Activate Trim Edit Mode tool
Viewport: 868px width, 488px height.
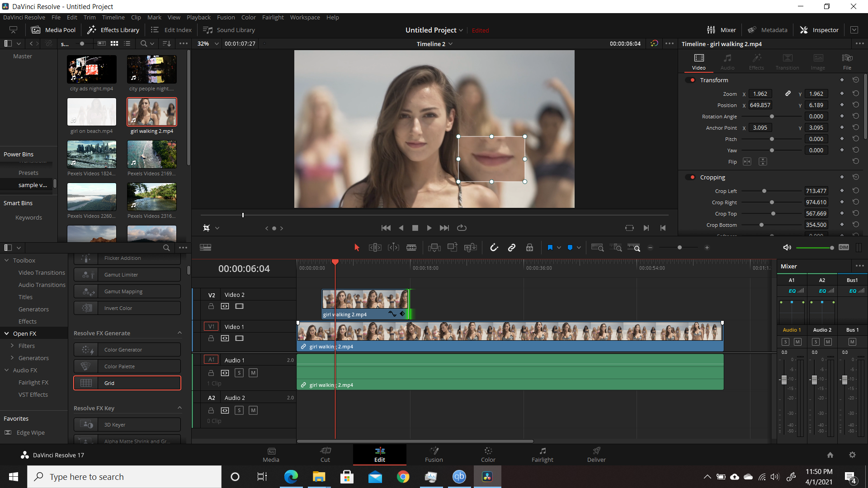pos(375,248)
